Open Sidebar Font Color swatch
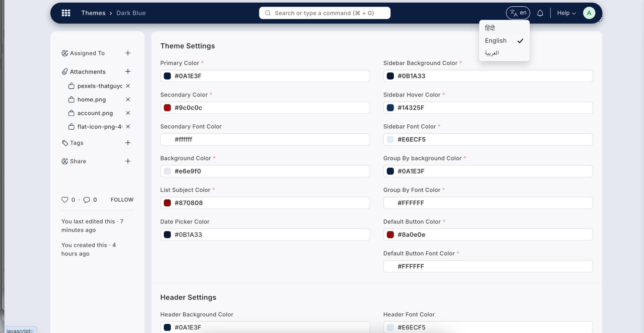The image size is (644, 333). point(390,139)
